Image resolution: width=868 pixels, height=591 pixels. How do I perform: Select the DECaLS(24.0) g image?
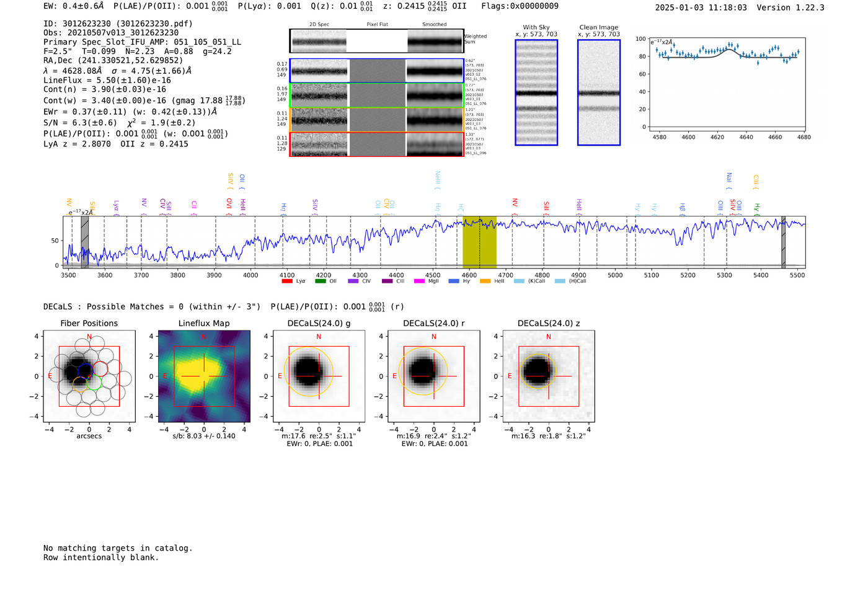[x=319, y=376]
